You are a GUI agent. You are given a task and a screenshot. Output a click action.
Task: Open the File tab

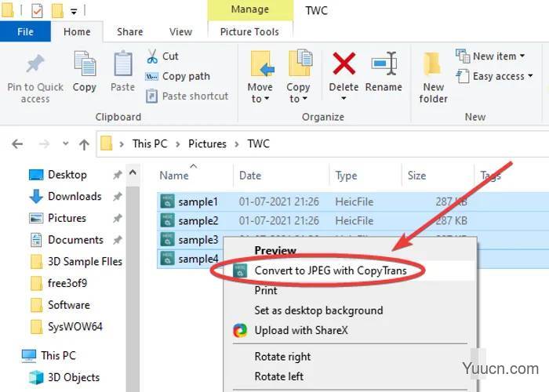(x=25, y=31)
